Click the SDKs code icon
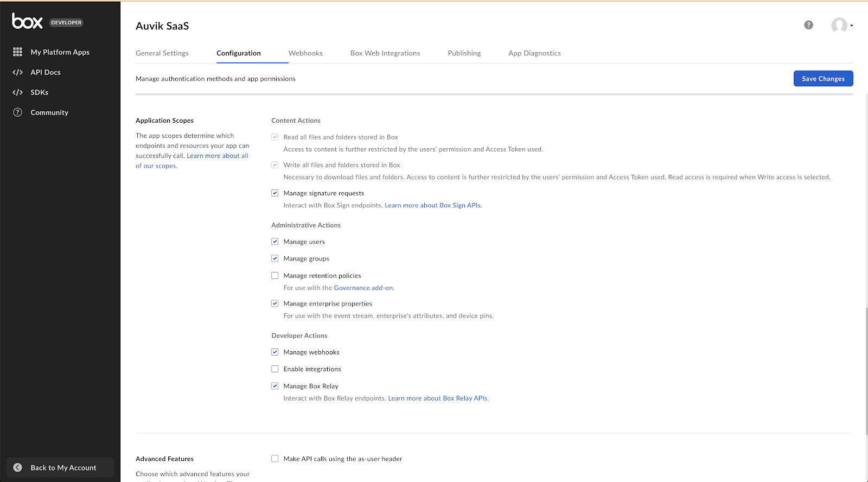 [x=18, y=92]
